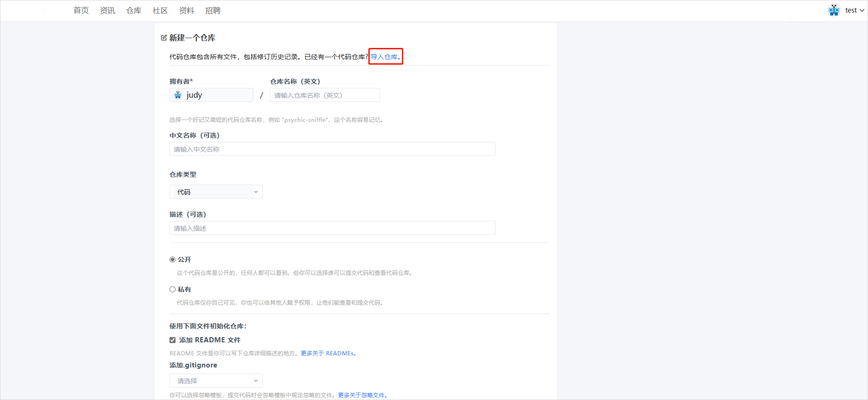Focus the 仓库名称（英文）input field
Image resolution: width=868 pixels, height=400 pixels.
(x=325, y=95)
